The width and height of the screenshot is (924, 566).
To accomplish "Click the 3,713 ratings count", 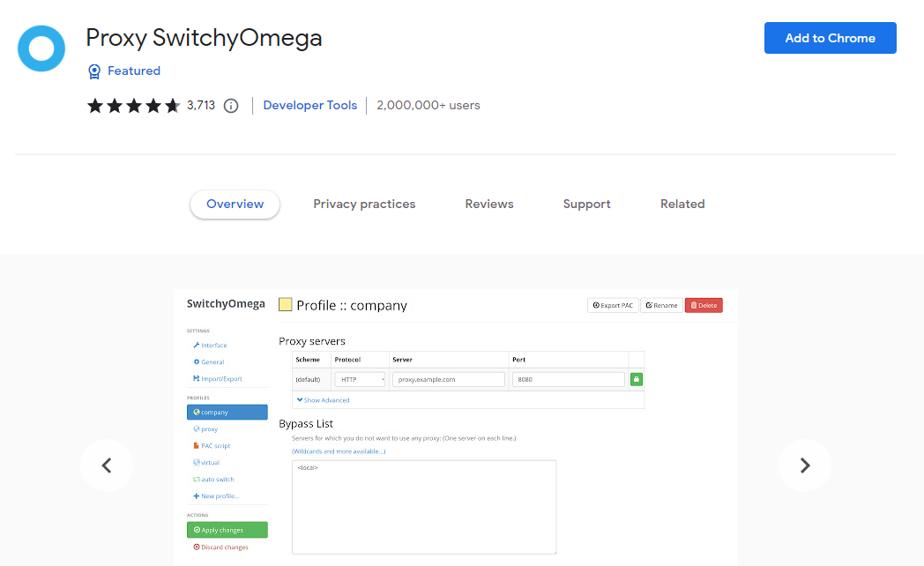I will coord(201,106).
